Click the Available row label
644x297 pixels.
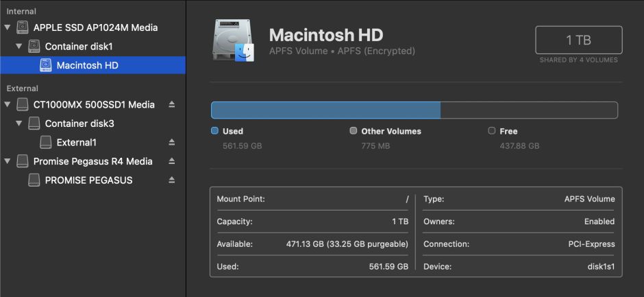(x=235, y=244)
